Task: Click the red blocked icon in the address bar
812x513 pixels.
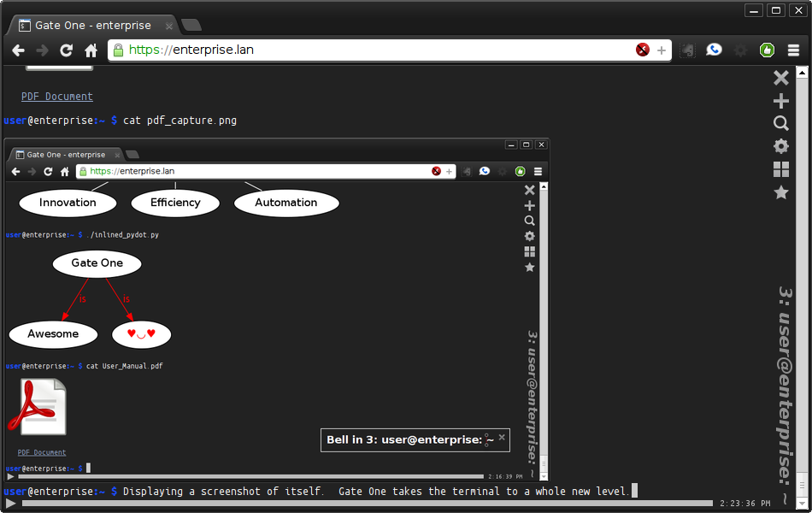Action: 643,50
